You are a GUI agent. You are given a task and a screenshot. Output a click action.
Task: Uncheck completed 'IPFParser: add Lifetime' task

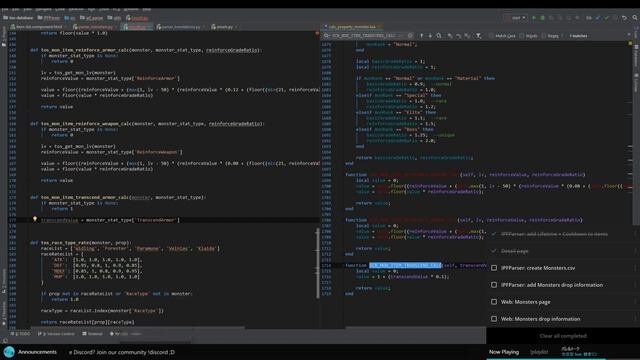494,234
